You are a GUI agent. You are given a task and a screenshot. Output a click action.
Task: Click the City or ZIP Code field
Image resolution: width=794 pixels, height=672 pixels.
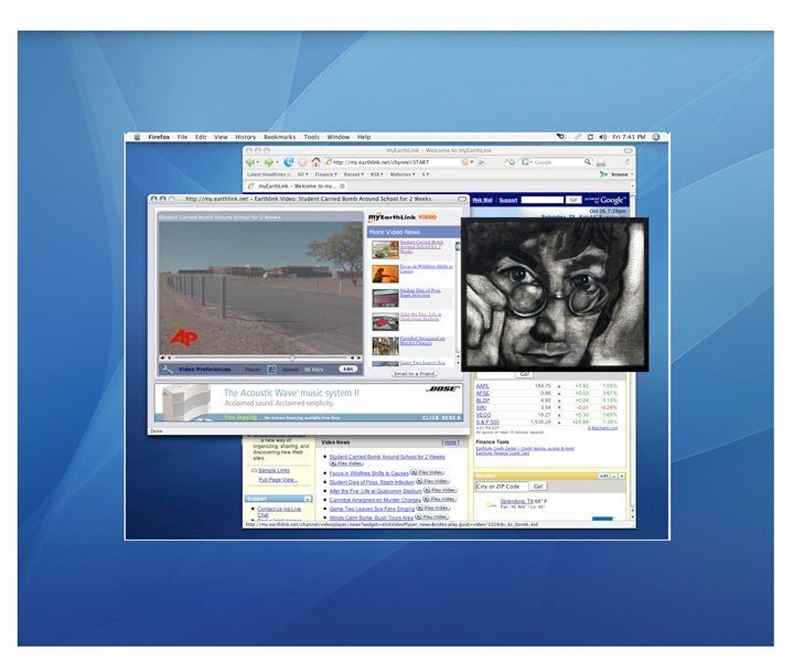[x=501, y=486]
